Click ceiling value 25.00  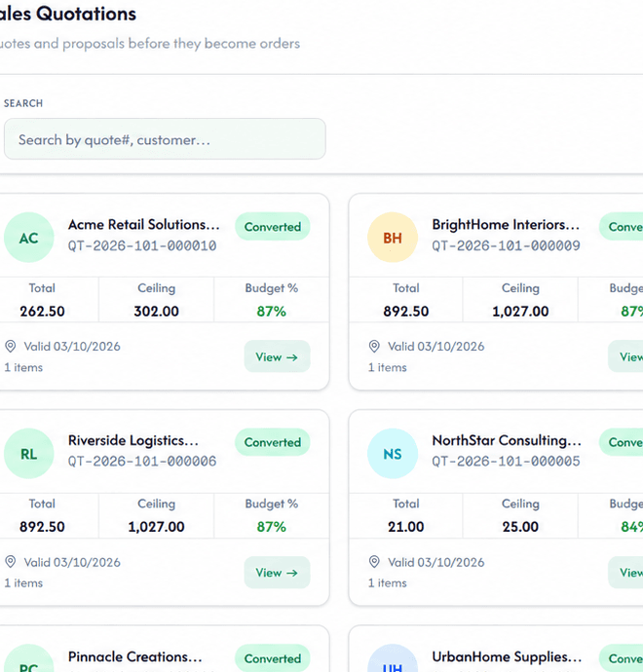tap(520, 527)
